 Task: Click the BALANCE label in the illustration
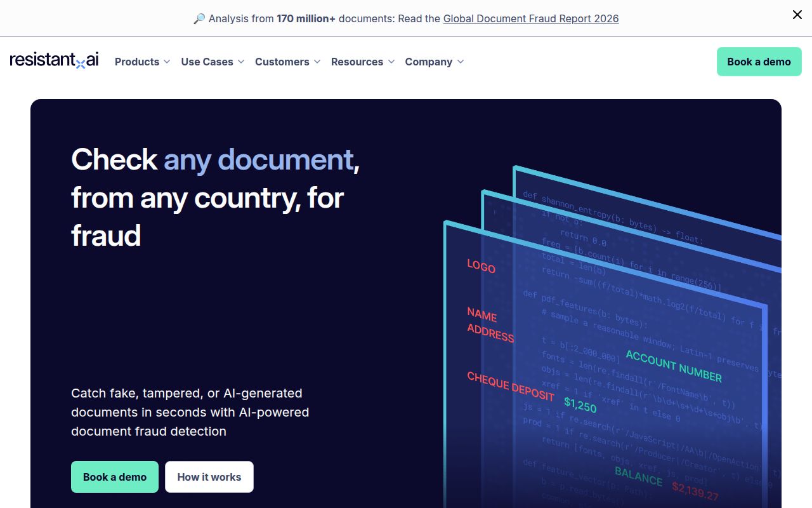tap(639, 476)
